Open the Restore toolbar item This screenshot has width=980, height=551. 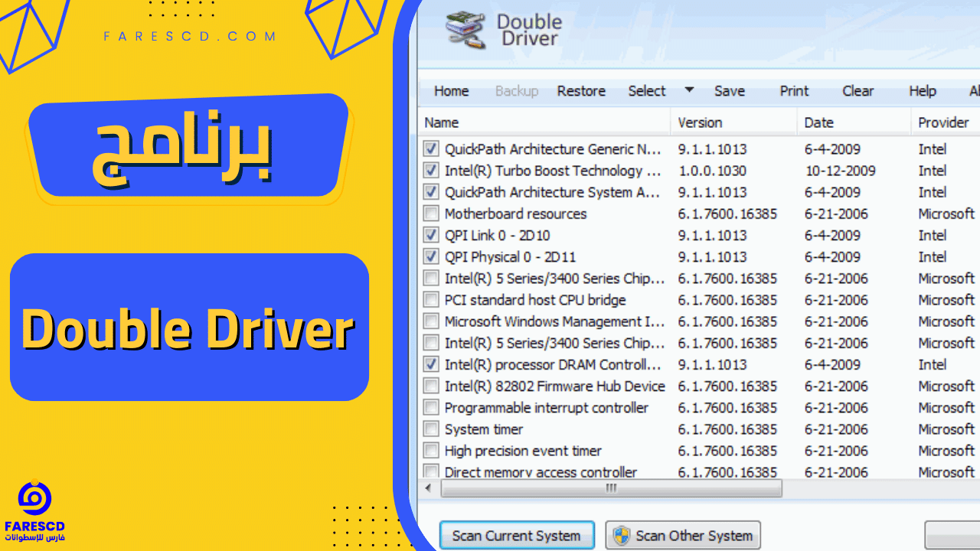pos(581,91)
